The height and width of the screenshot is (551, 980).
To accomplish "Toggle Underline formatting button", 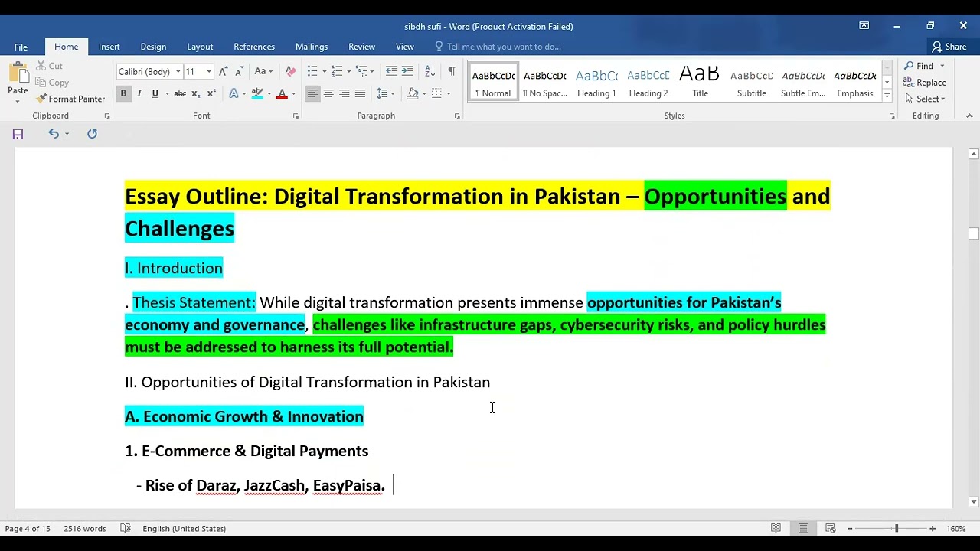I will 155,93.
